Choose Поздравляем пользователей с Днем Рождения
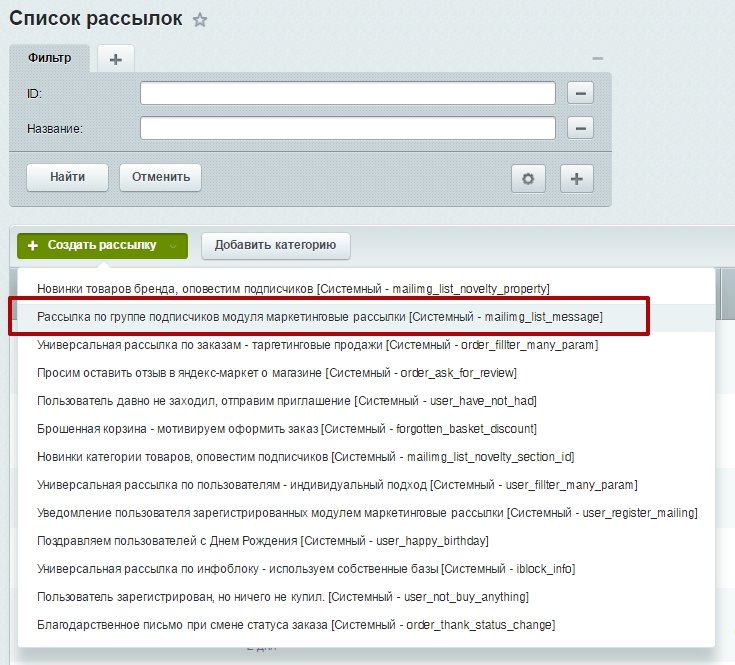 coord(262,541)
